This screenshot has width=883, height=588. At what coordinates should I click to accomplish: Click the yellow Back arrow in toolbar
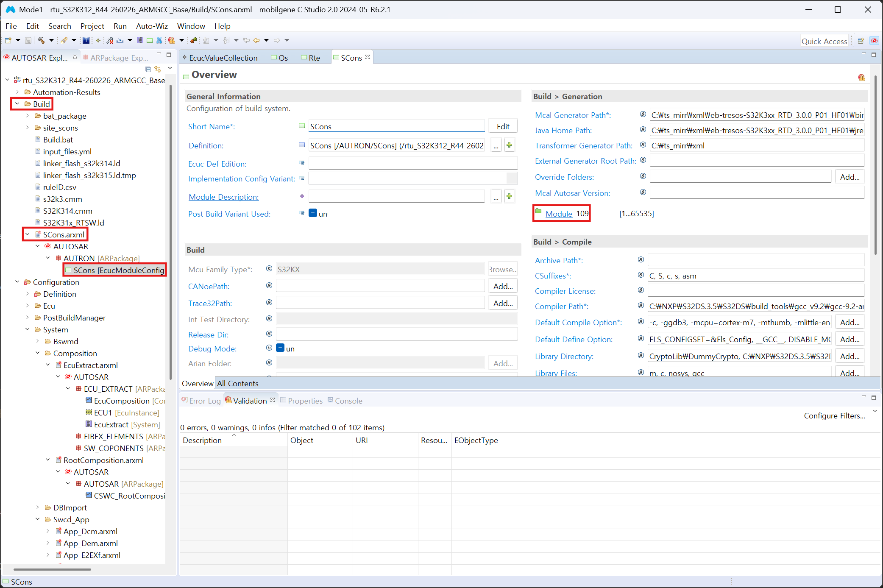coord(256,40)
